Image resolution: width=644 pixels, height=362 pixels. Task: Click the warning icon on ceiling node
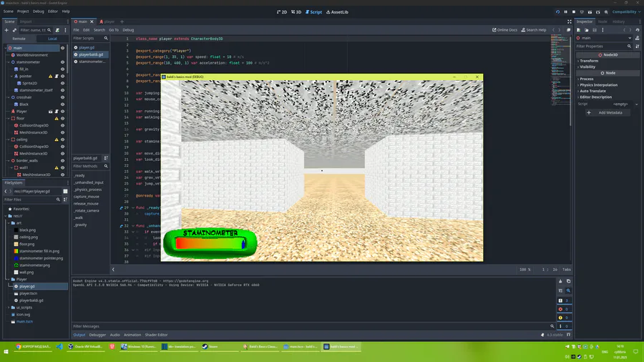[57, 140]
